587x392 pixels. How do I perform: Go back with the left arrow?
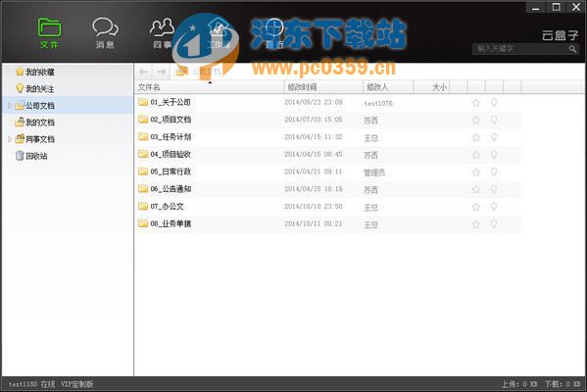143,72
